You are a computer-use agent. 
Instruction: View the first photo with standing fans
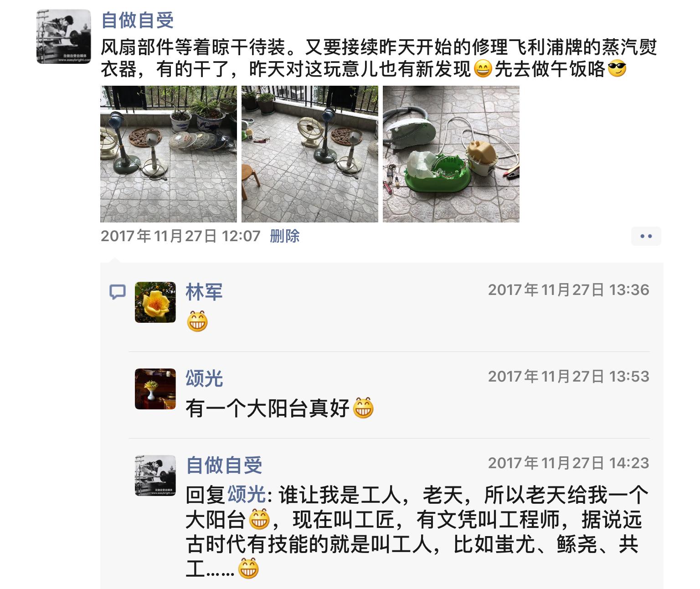point(169,154)
